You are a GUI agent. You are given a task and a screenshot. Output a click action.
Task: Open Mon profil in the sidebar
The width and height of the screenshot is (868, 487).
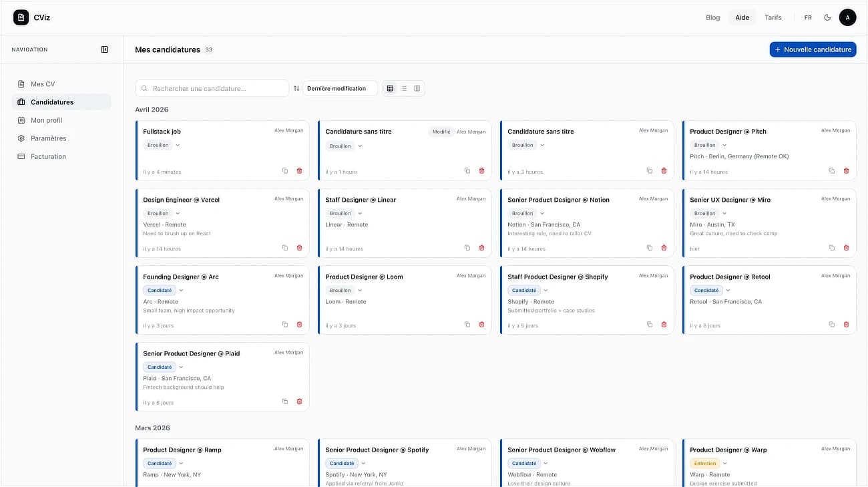[61, 120]
